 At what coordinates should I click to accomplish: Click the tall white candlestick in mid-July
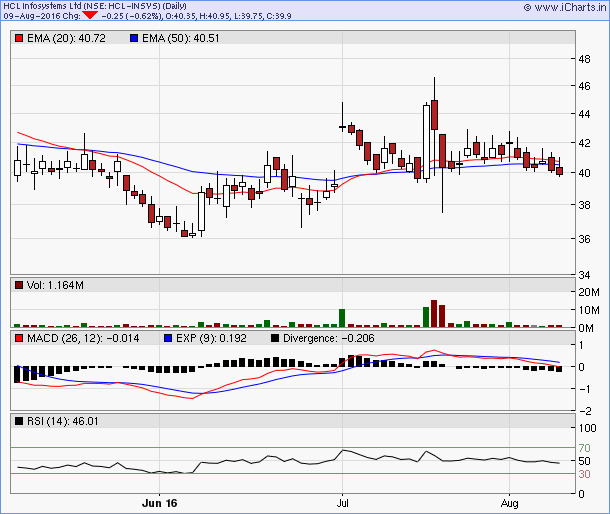[426, 142]
